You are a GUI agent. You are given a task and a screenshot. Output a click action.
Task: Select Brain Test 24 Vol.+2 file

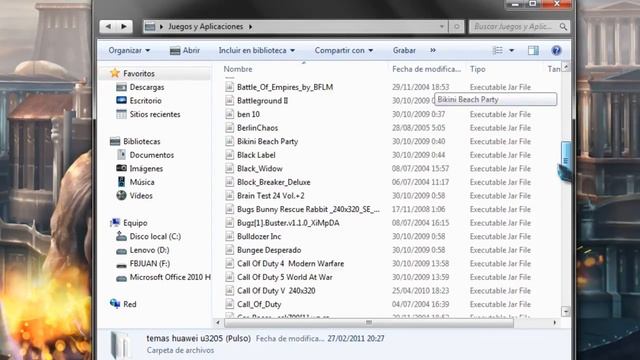pos(271,196)
